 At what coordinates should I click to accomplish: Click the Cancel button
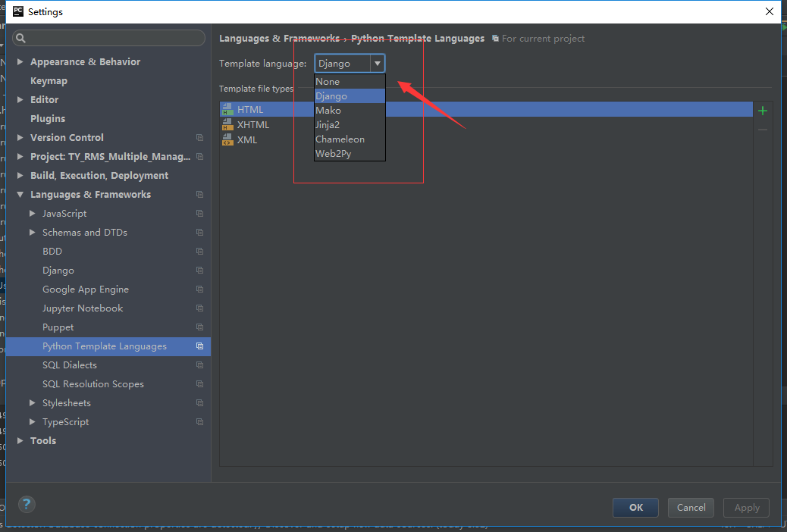691,508
